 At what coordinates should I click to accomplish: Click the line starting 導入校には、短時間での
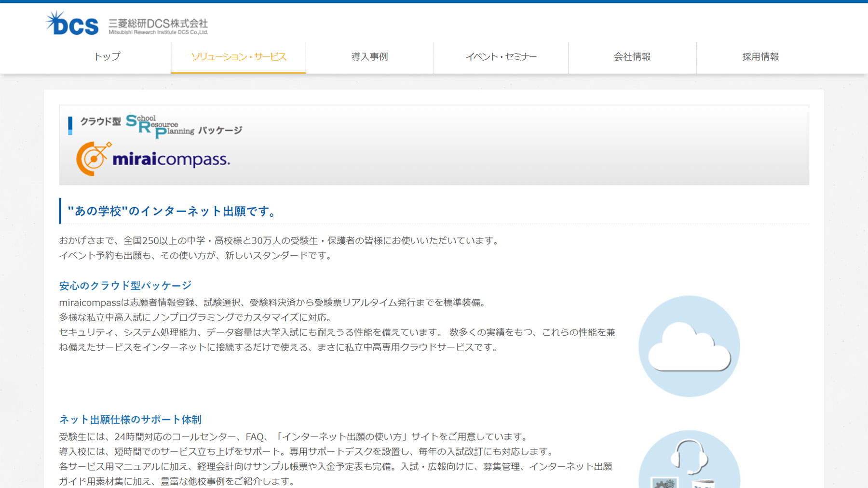tap(307, 452)
